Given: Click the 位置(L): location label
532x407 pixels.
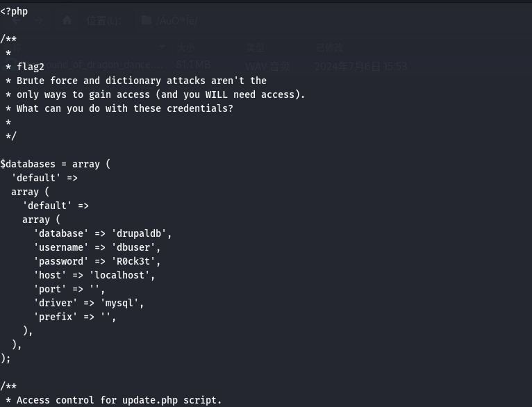Looking at the screenshot, I should point(103,21).
